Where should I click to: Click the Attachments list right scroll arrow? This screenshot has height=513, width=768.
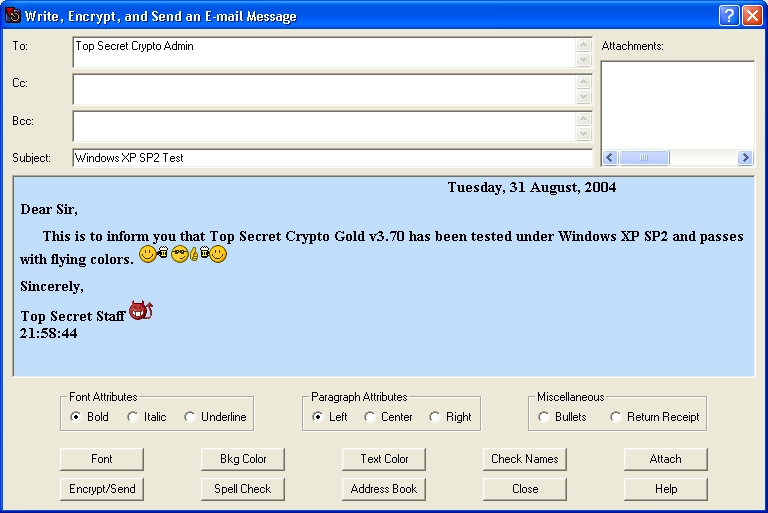tap(745, 158)
